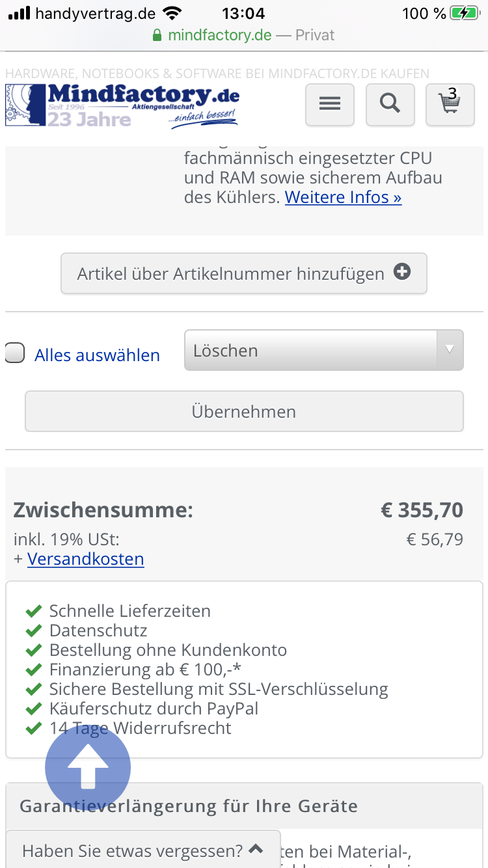
Task: Open the hamburger menu
Action: tap(330, 104)
